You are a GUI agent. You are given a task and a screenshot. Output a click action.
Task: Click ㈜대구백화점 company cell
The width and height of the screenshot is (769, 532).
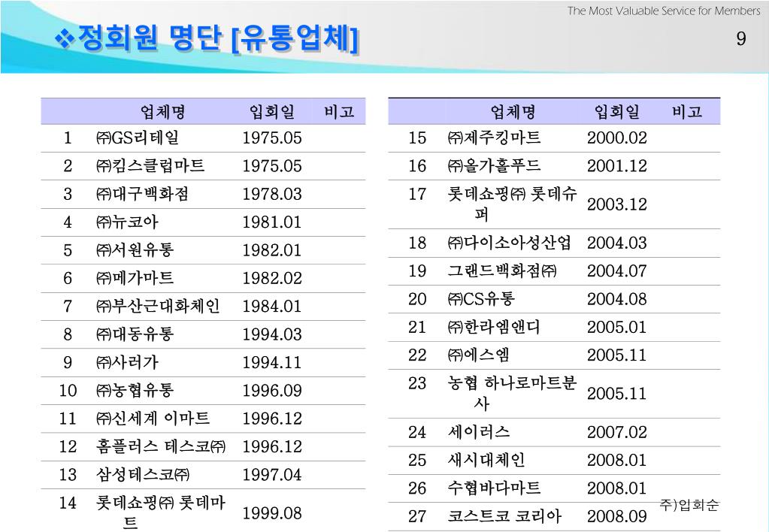coord(142,193)
